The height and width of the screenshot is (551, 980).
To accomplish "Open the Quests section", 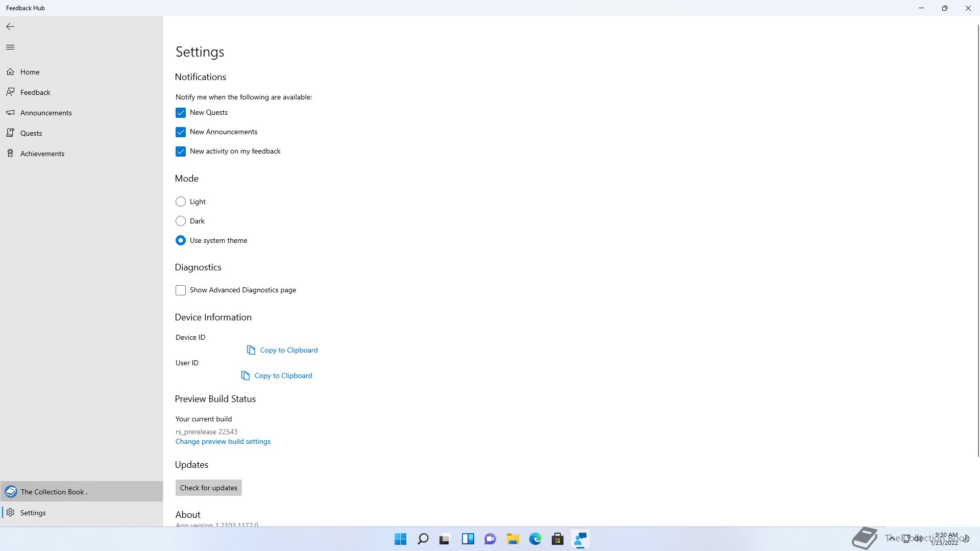I will pos(82,133).
